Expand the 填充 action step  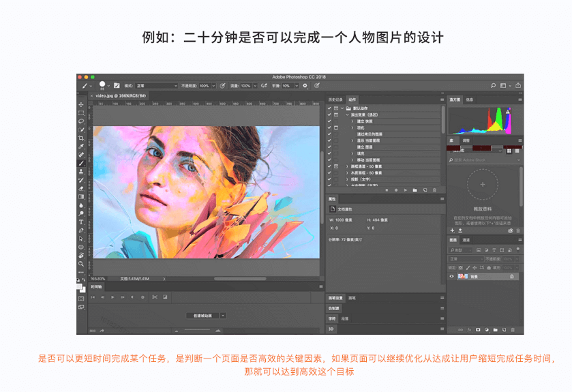[352, 153]
